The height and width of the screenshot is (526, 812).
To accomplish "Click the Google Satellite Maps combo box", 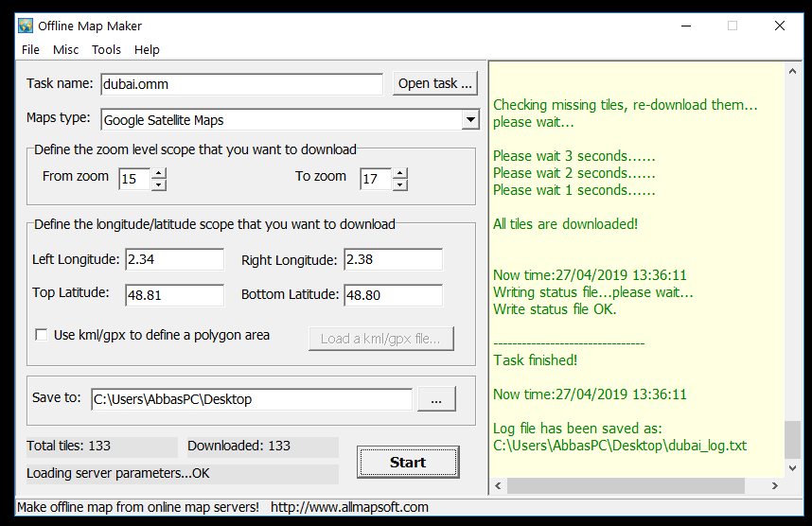I will [x=290, y=120].
